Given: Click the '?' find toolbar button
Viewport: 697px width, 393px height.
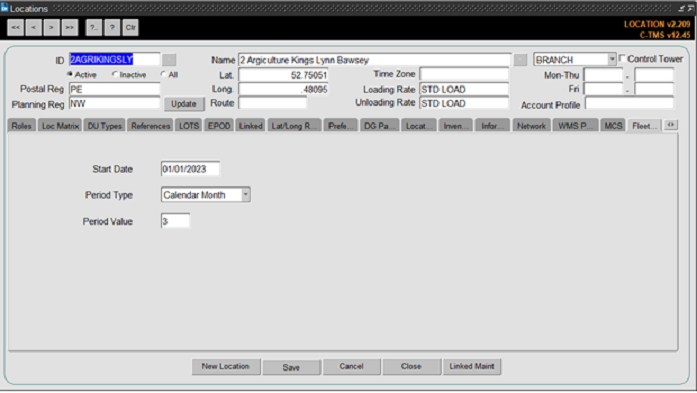Looking at the screenshot, I should [112, 28].
